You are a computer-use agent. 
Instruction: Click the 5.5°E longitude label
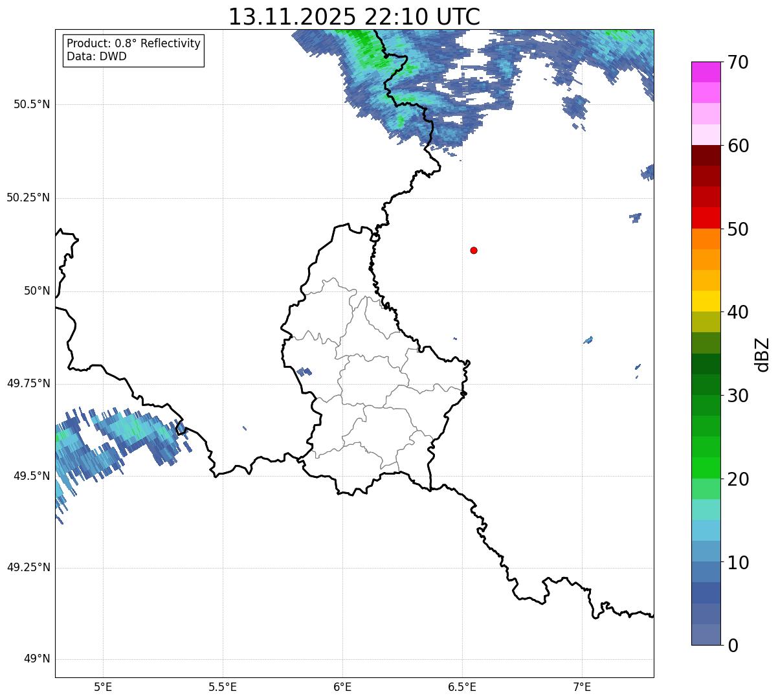click(x=223, y=687)
